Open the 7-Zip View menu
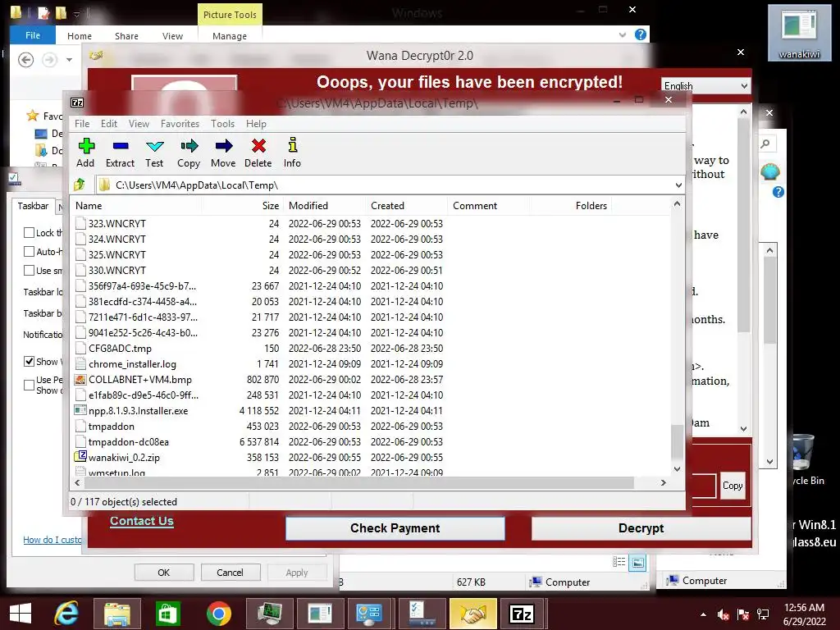The height and width of the screenshot is (630, 840). pyautogui.click(x=139, y=124)
